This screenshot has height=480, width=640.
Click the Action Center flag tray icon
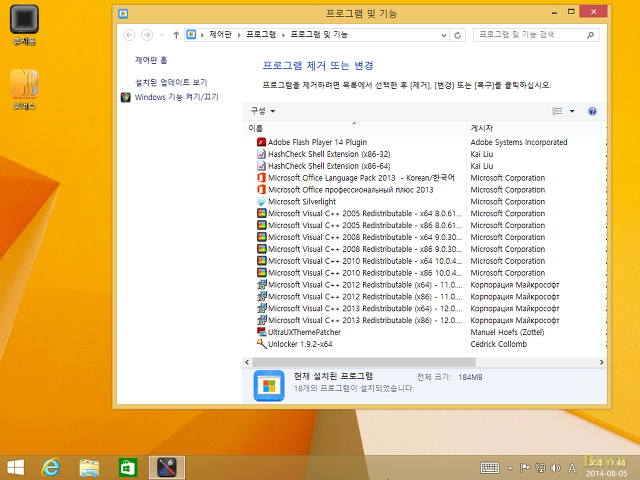point(525,468)
